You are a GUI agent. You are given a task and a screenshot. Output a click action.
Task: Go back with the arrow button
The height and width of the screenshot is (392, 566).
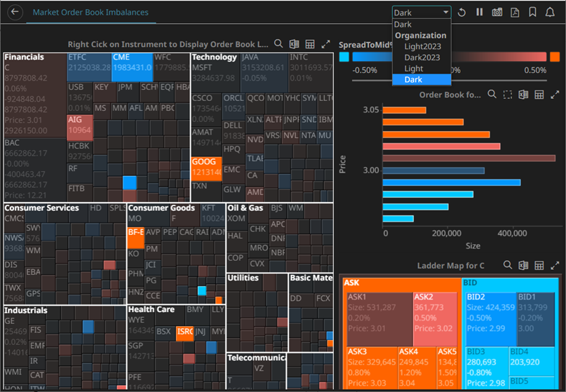(x=15, y=12)
